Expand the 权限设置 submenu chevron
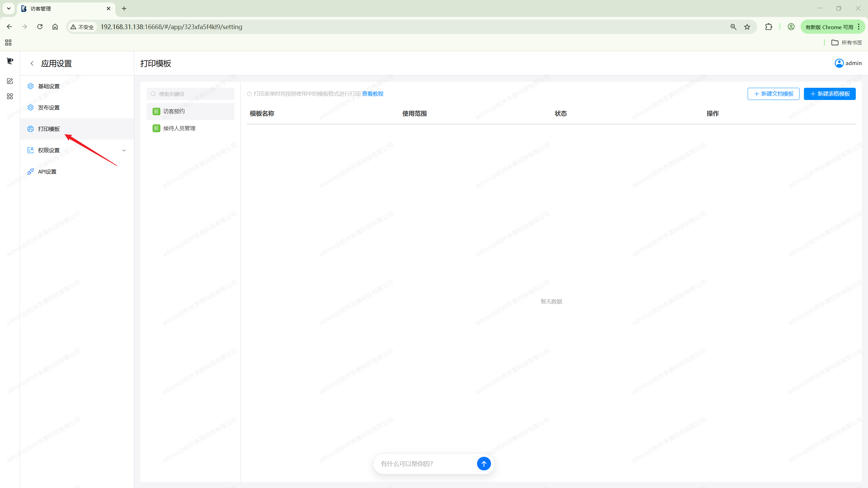 coord(124,150)
